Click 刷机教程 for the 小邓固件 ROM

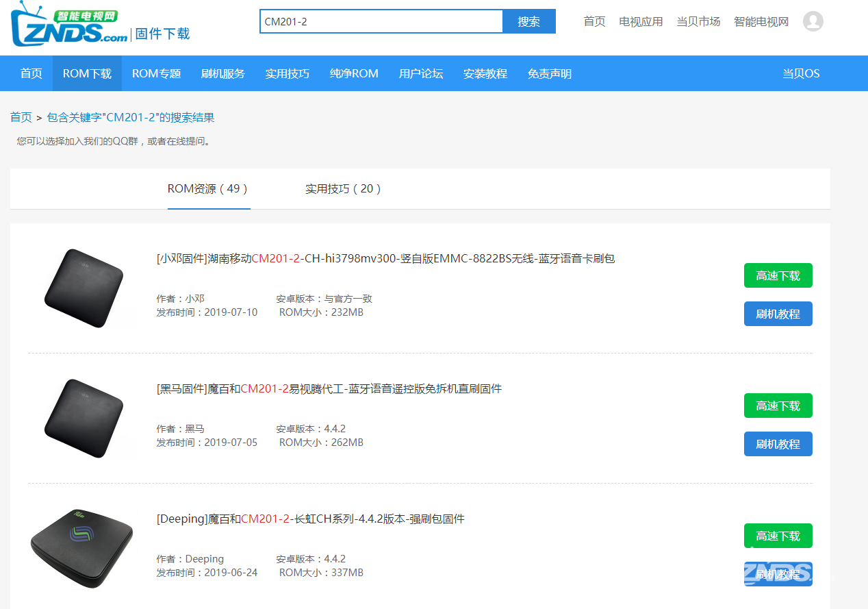778,314
